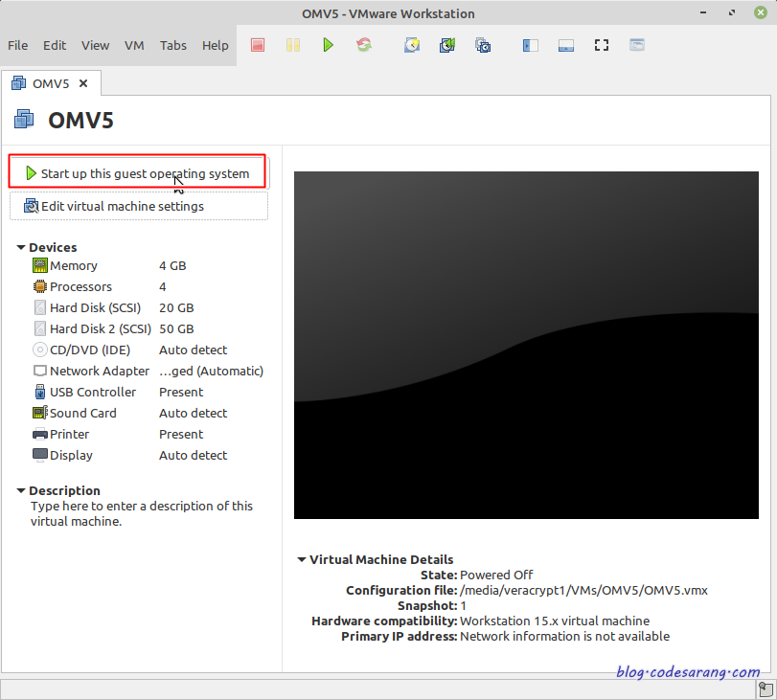Click the Hard Disk (SCSI) icon
777x700 pixels.
(x=39, y=307)
